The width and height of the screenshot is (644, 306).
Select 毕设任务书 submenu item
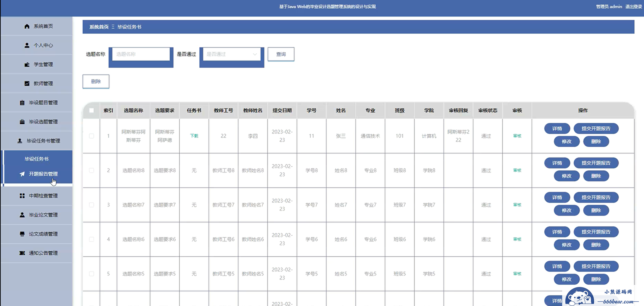point(37,159)
